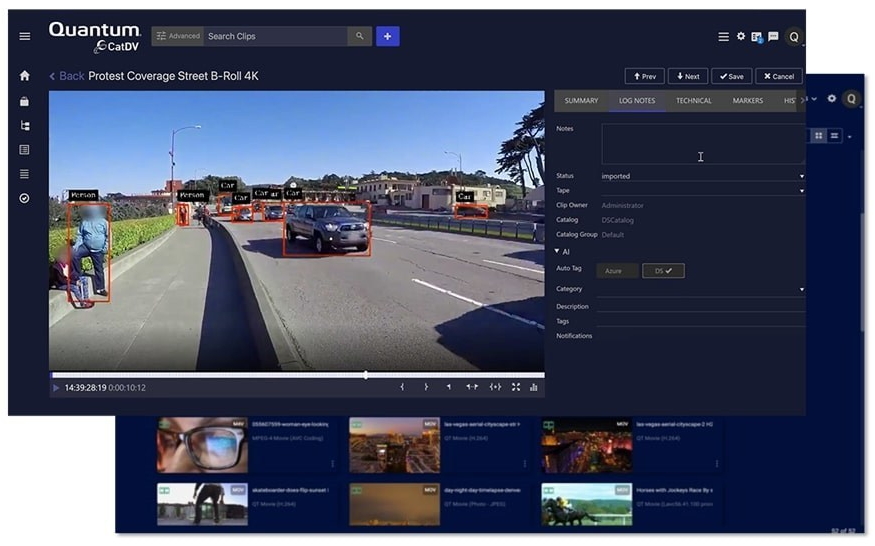This screenshot has width=875, height=546.
Task: Click the video timeline playhead handle
Action: (366, 375)
